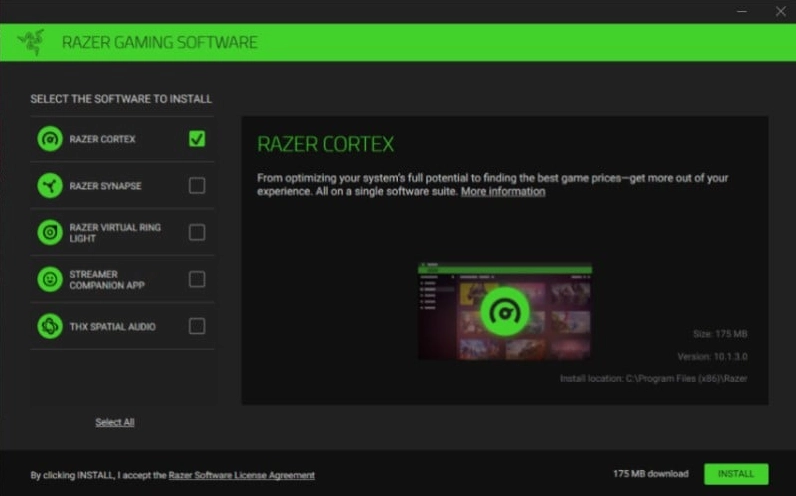Check the Razer Synapse checkbox
The image size is (796, 496).
pyautogui.click(x=197, y=185)
